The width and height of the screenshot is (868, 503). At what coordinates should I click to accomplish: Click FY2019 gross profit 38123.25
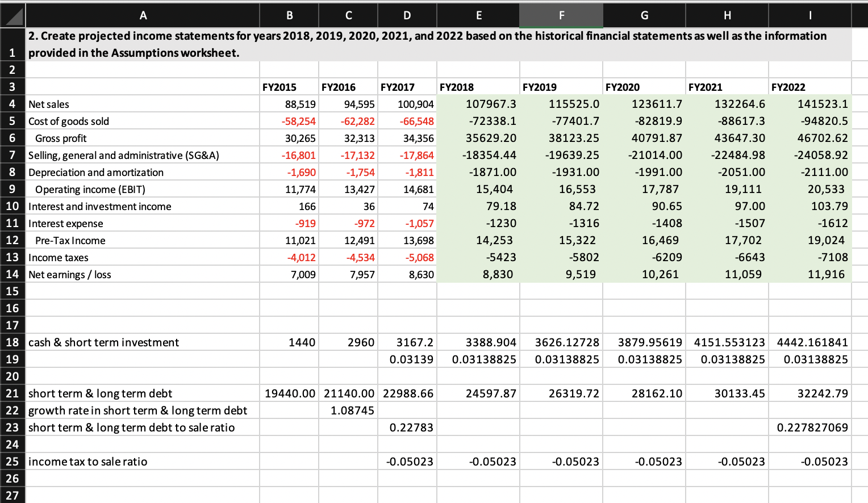[x=574, y=138]
